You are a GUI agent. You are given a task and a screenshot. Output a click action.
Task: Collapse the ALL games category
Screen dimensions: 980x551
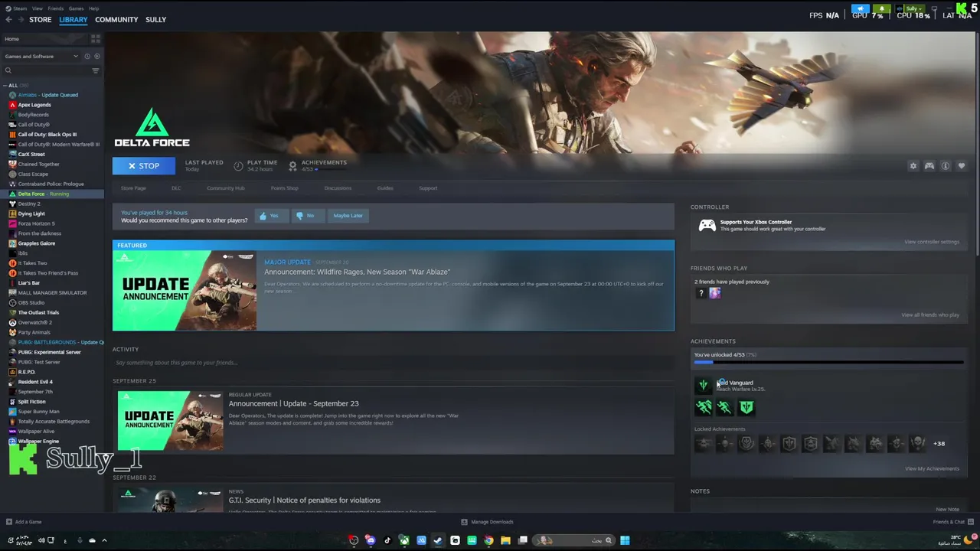tap(5, 86)
